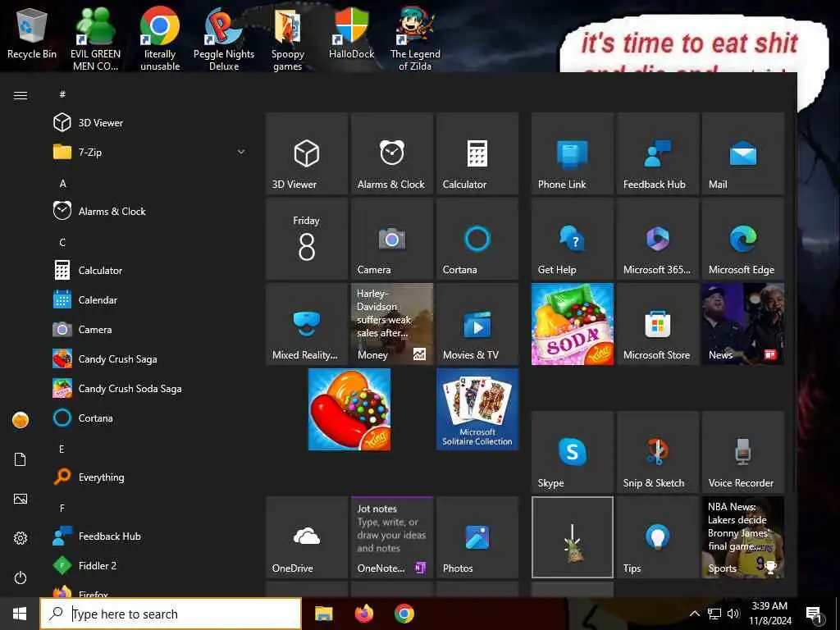Select Calculator in the app list
840x630 pixels.
pos(150,270)
